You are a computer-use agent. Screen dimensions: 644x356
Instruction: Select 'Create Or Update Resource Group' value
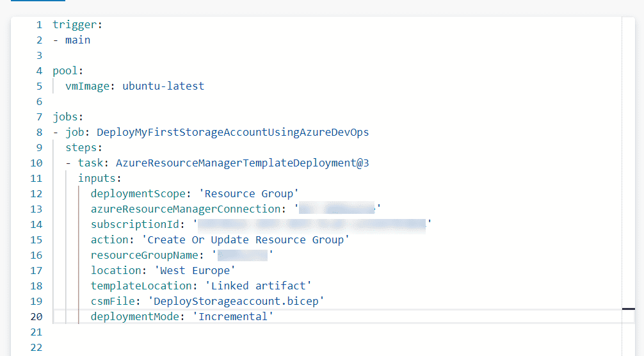(x=246, y=240)
